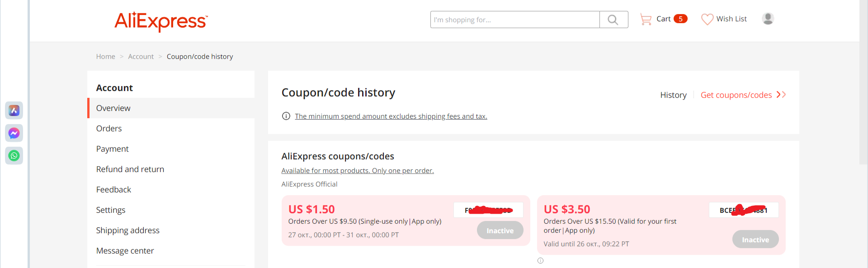Click the Account breadcrumb link
Screen dimensions: 868x268
(141, 57)
